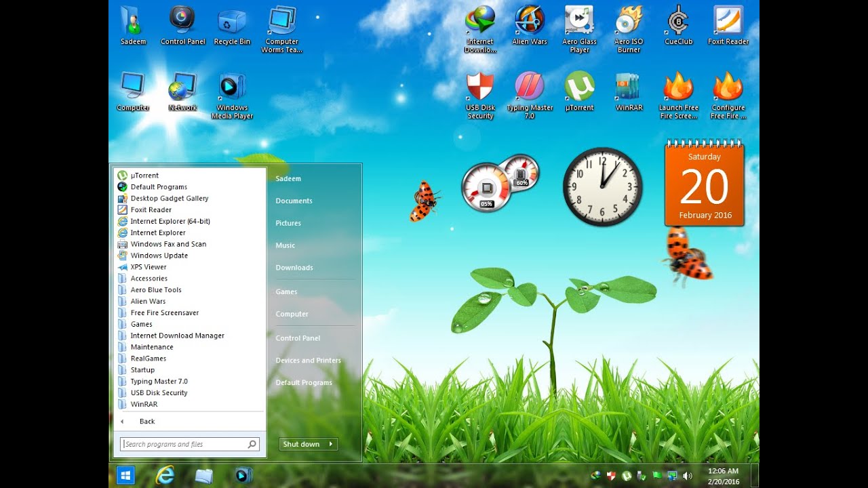This screenshot has height=488, width=868.
Task: Click the volume speaker tray icon
Action: [687, 476]
